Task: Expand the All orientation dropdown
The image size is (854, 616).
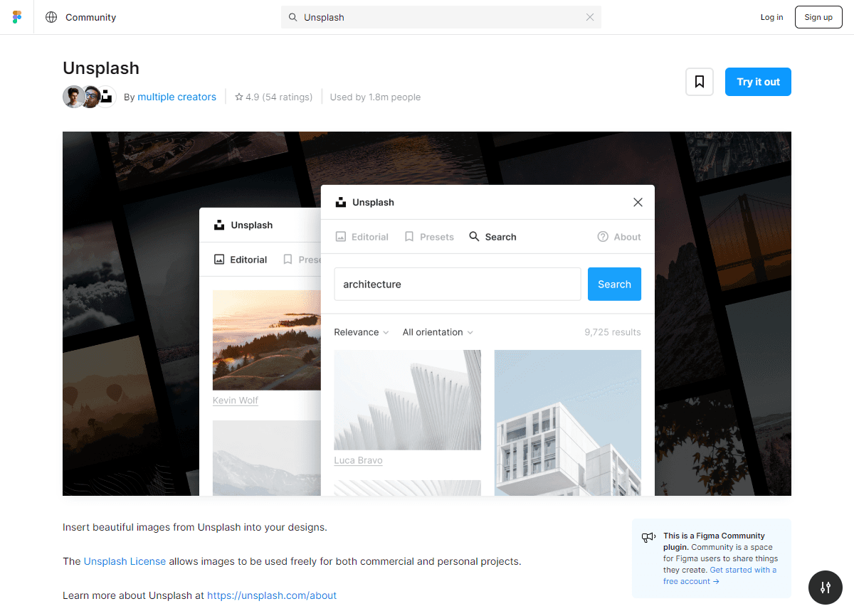Action: 438,332
